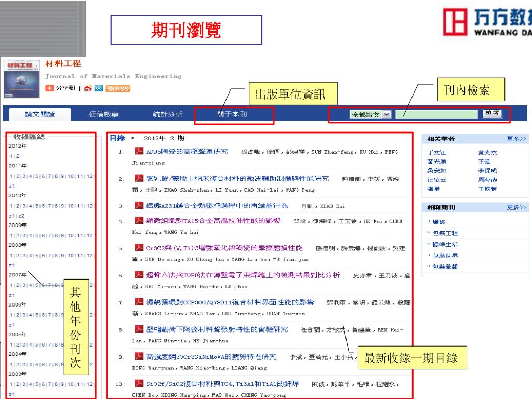Open article 聚乳酸/蒙脫土納米復合材料
Viewport: 532px width, 399px height.
pos(237,179)
